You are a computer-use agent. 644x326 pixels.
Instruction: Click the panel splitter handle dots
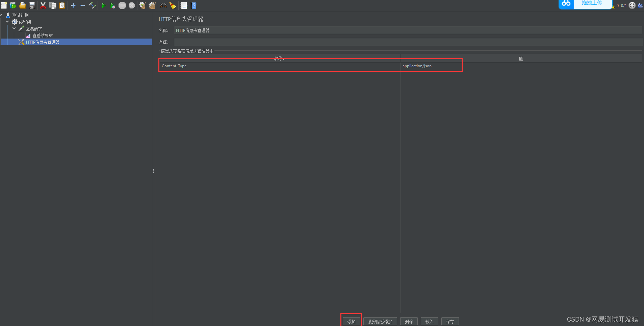point(154,171)
